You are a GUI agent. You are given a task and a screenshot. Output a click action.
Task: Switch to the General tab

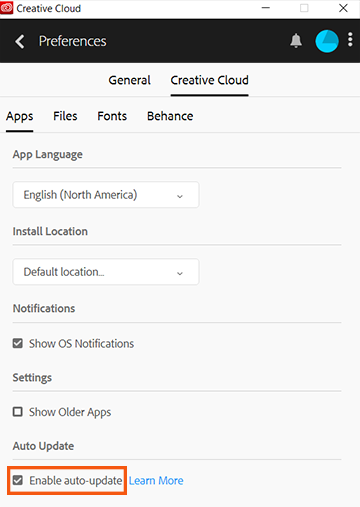[129, 80]
